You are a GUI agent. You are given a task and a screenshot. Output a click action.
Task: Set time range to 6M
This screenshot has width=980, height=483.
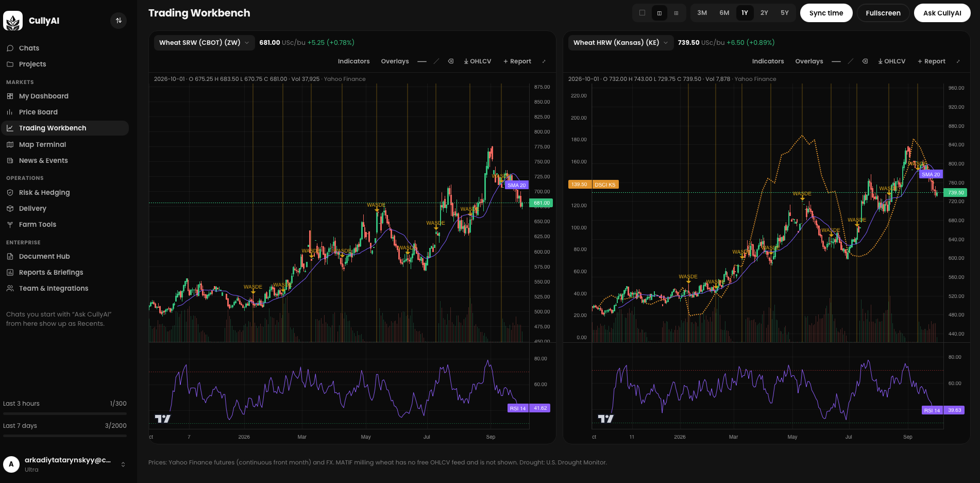(724, 13)
